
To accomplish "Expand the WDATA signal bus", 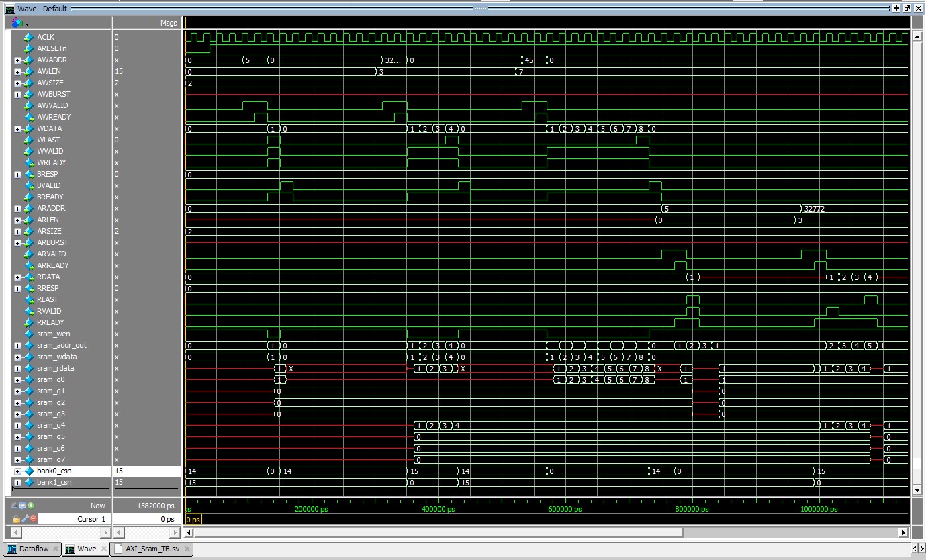I will coord(17,129).
